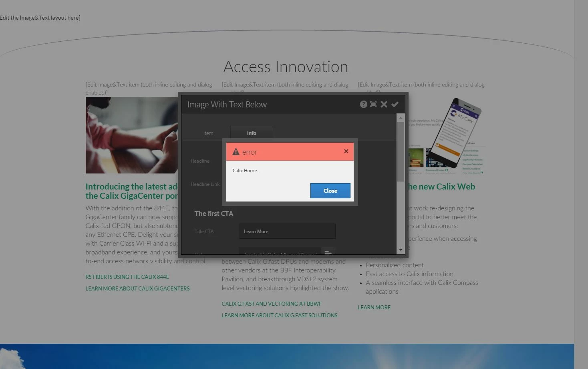Click the Calix Home error message text
588x369 pixels.
point(245,170)
